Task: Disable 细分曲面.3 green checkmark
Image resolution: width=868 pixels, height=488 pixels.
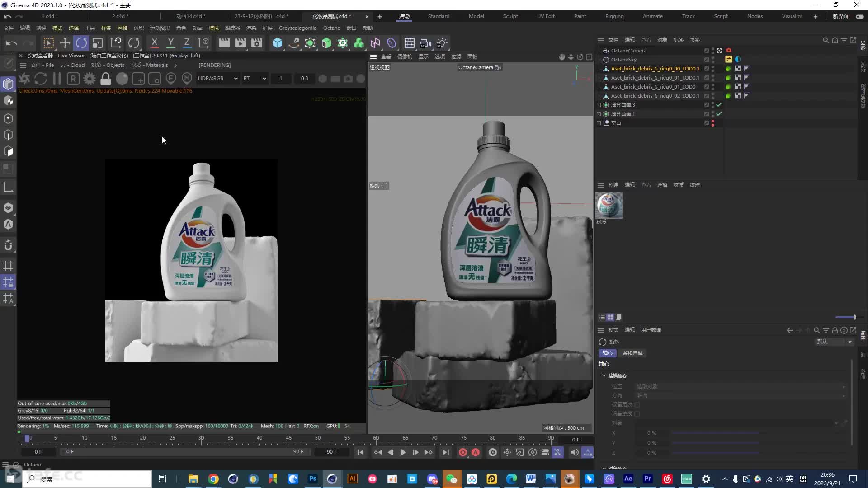Action: (x=719, y=105)
